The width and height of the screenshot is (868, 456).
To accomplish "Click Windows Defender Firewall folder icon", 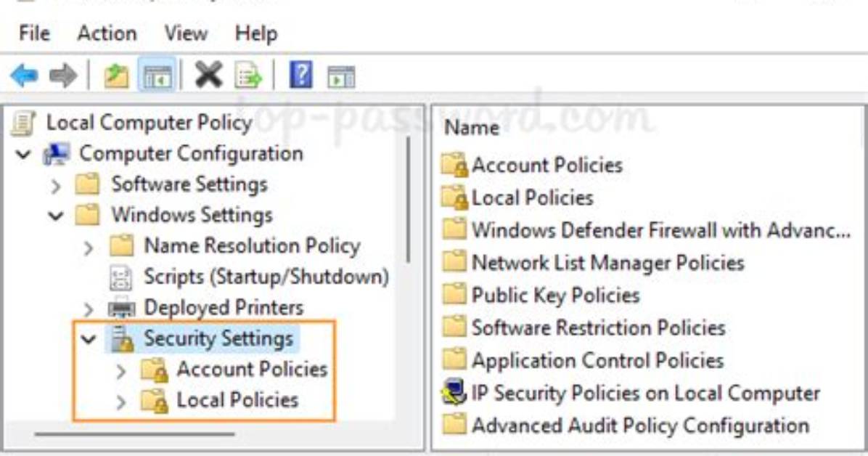I will (x=454, y=229).
